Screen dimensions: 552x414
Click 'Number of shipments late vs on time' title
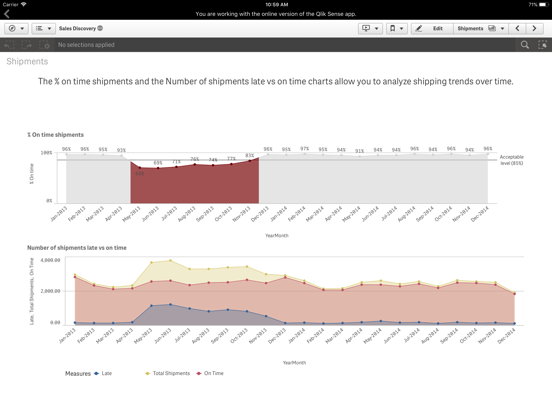pyautogui.click(x=77, y=248)
